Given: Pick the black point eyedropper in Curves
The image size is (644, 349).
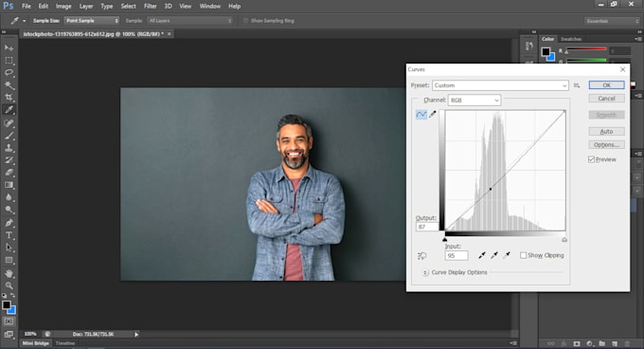Looking at the screenshot, I should [482, 255].
